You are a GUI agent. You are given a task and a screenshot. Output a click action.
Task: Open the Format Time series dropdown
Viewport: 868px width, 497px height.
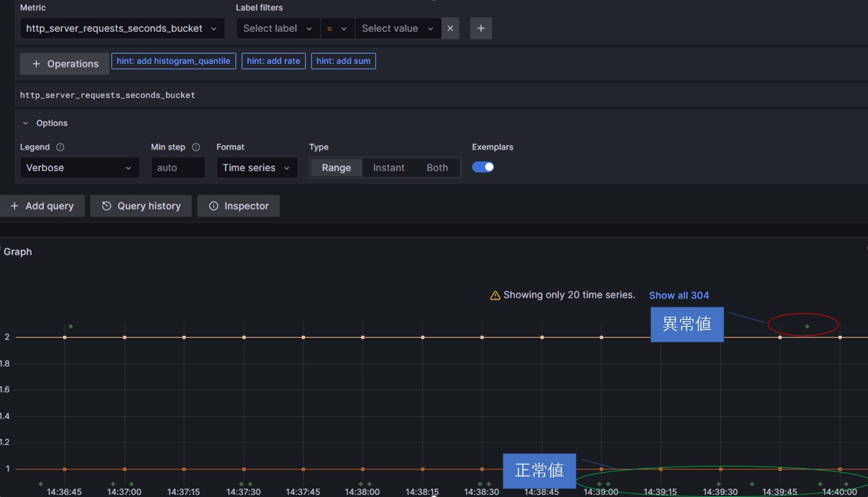tap(257, 168)
